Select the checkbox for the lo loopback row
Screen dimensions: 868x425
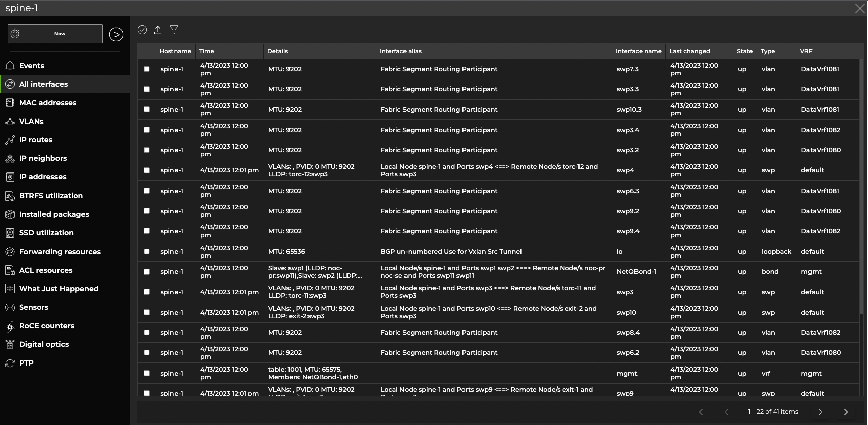click(x=147, y=252)
